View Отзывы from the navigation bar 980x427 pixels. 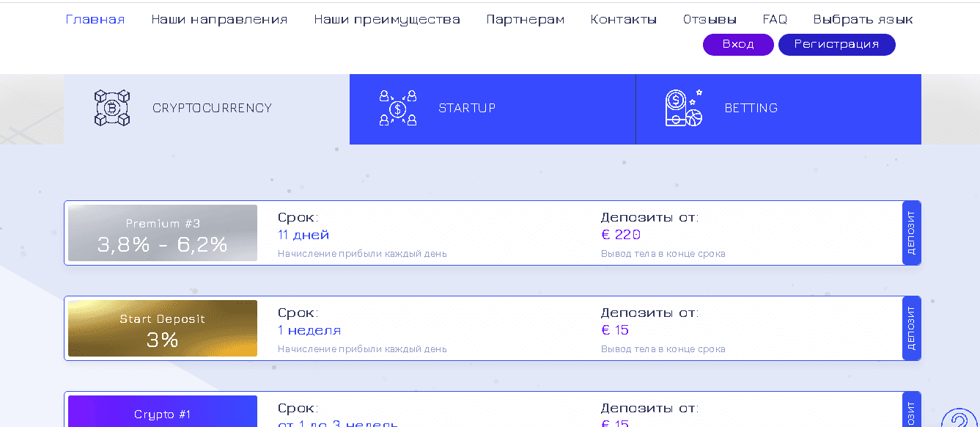point(709,18)
